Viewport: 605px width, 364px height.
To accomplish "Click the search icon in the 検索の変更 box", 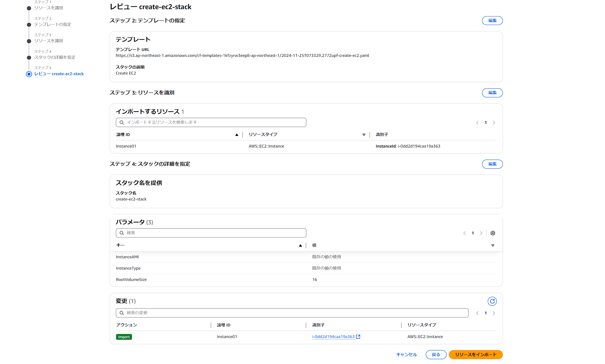I will 122,313.
